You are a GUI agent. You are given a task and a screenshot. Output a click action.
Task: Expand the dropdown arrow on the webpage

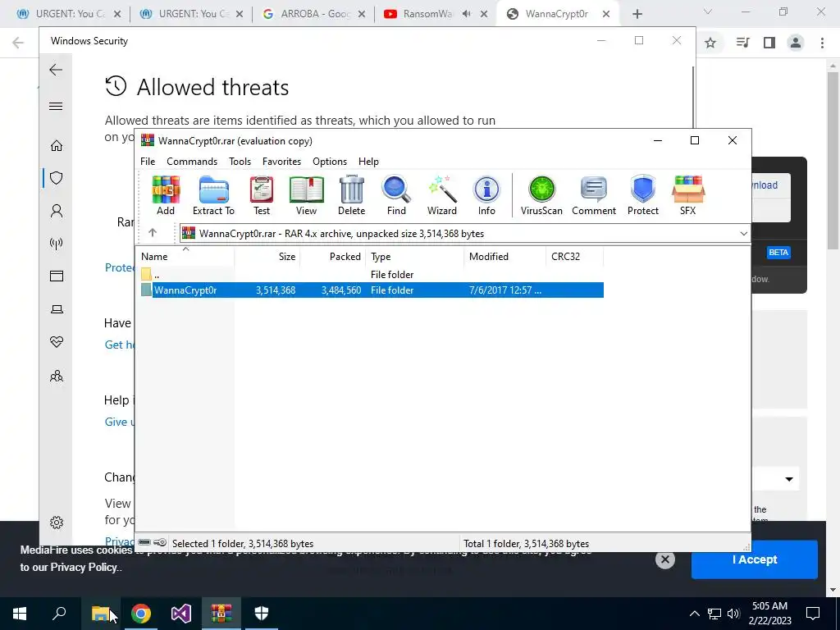pos(789,479)
